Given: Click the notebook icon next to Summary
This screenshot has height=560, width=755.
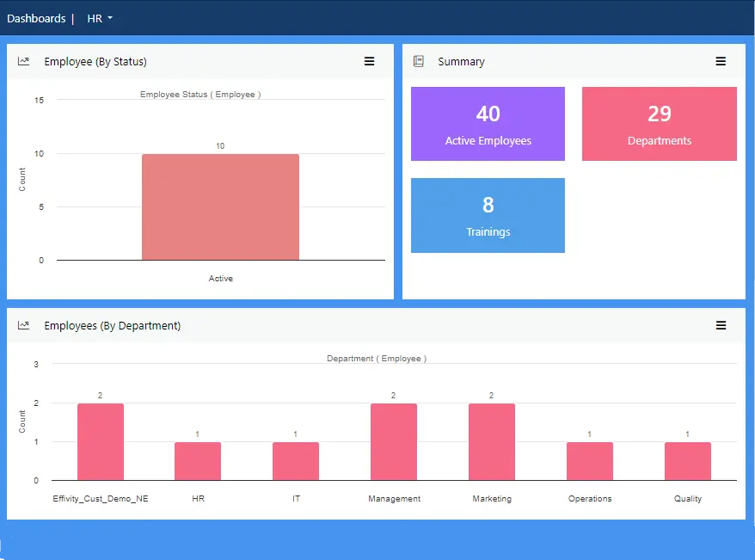Looking at the screenshot, I should point(418,61).
